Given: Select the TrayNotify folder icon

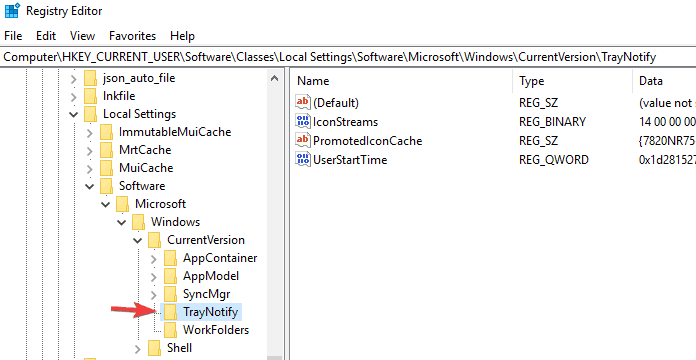Looking at the screenshot, I should tap(170, 312).
